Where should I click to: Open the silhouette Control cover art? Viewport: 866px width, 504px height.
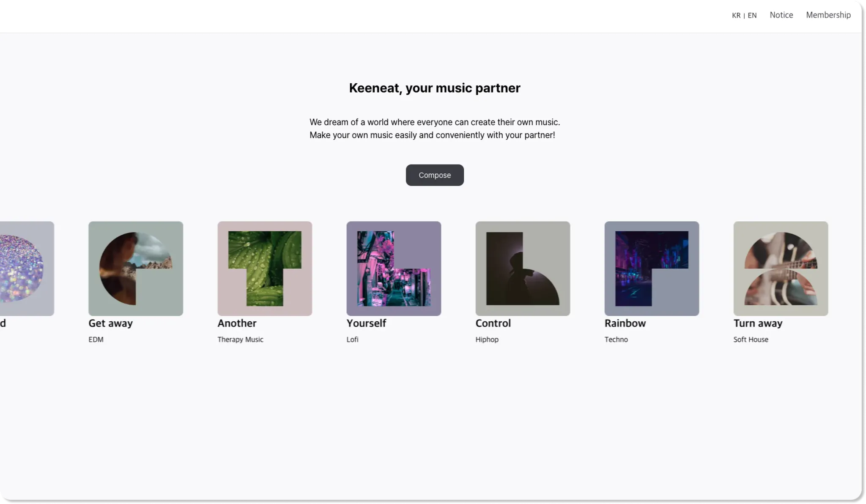click(523, 268)
